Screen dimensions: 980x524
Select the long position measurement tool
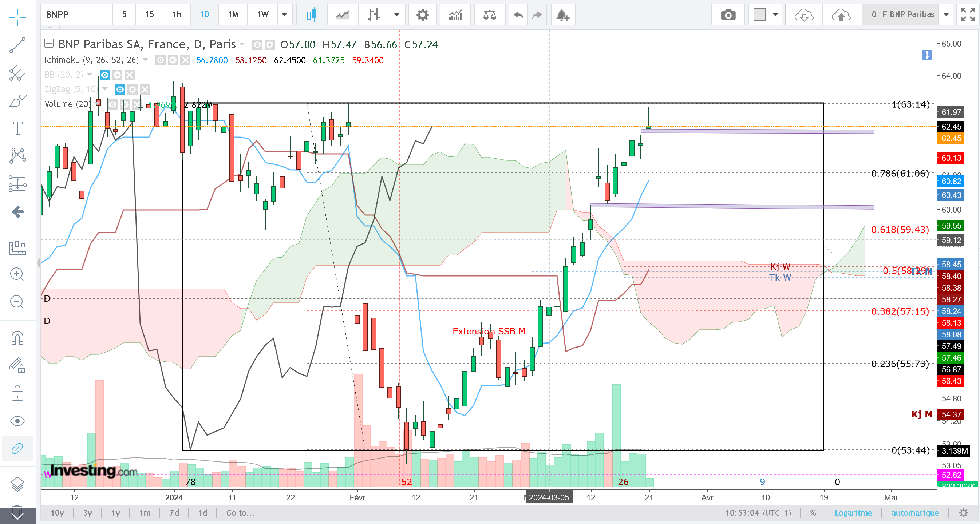pos(17,184)
